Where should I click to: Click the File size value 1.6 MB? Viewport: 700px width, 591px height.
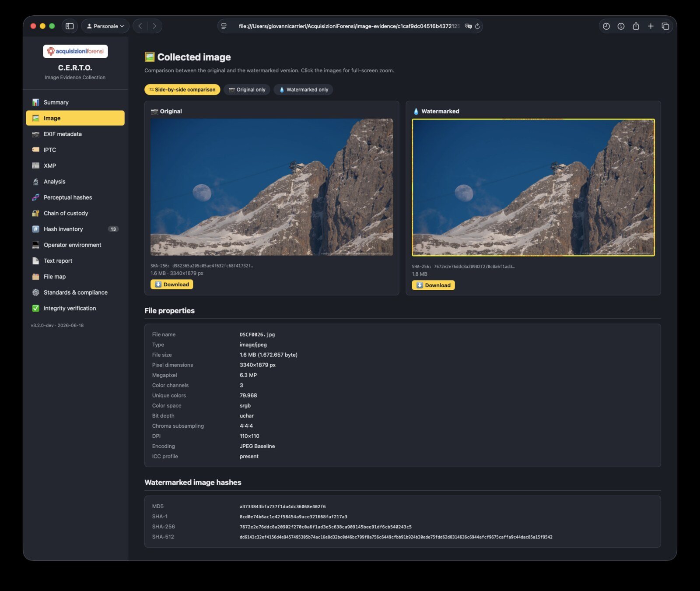point(268,355)
